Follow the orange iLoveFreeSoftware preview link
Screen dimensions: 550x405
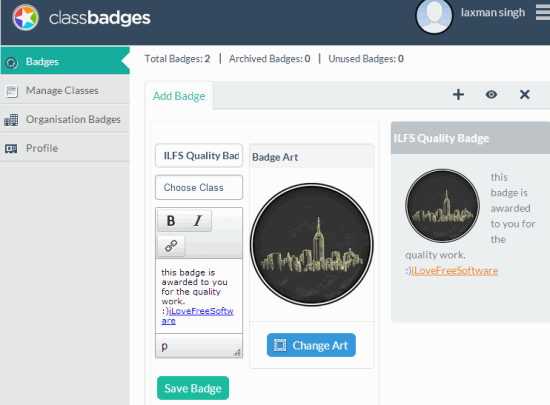pos(455,271)
